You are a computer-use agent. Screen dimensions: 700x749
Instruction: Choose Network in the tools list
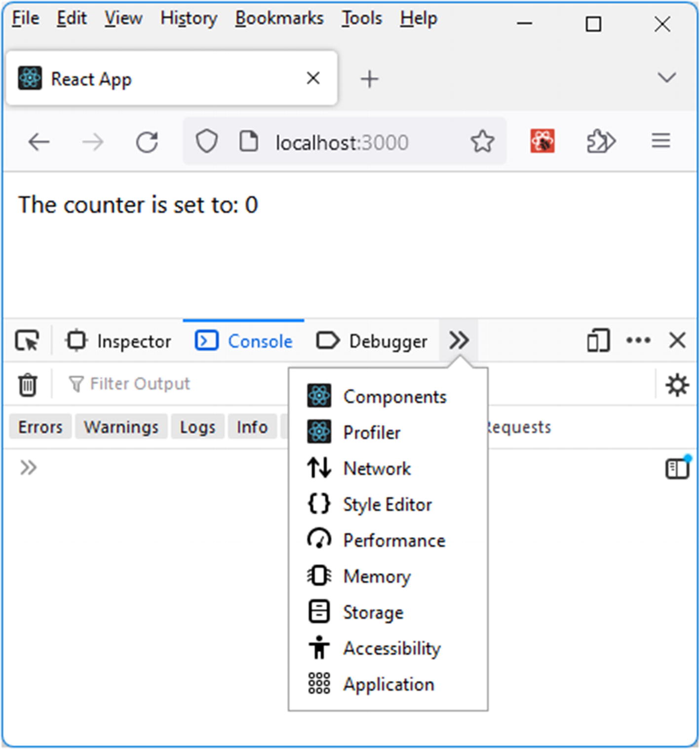point(377,469)
